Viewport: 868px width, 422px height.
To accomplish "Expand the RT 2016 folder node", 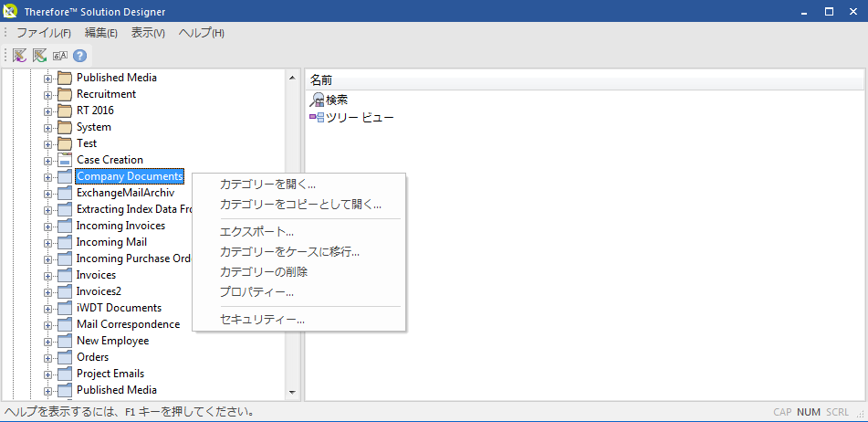I will 47,111.
